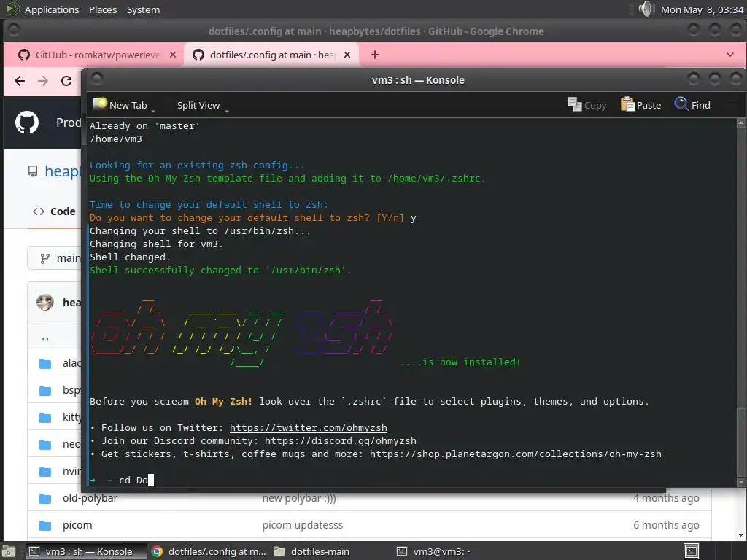Click the repository book icon
The height and width of the screenshot is (560, 747).
click(32, 171)
